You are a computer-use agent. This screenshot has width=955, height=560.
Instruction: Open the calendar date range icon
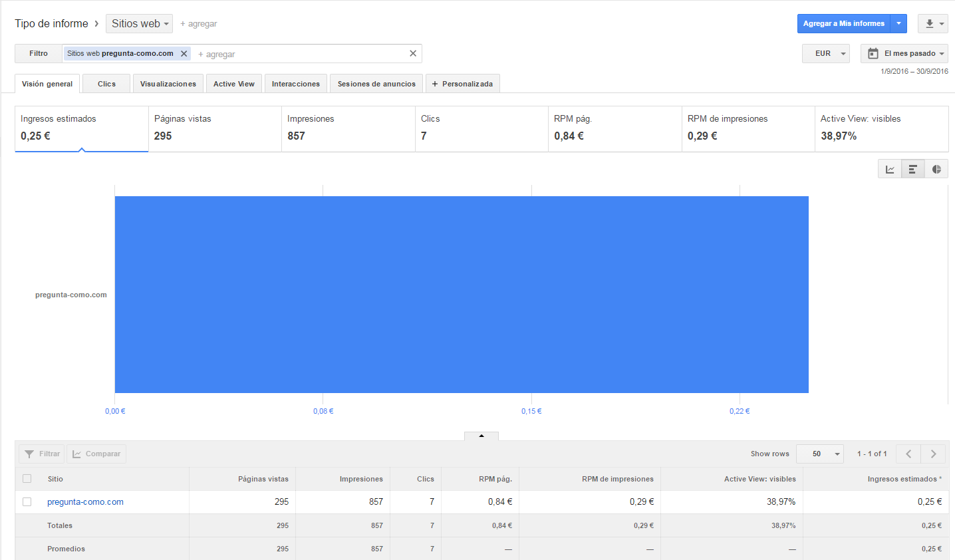(873, 53)
